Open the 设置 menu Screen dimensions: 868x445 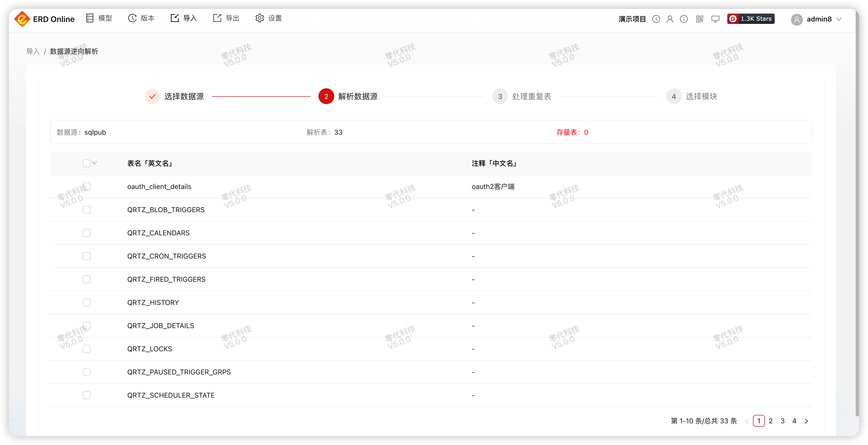(269, 18)
